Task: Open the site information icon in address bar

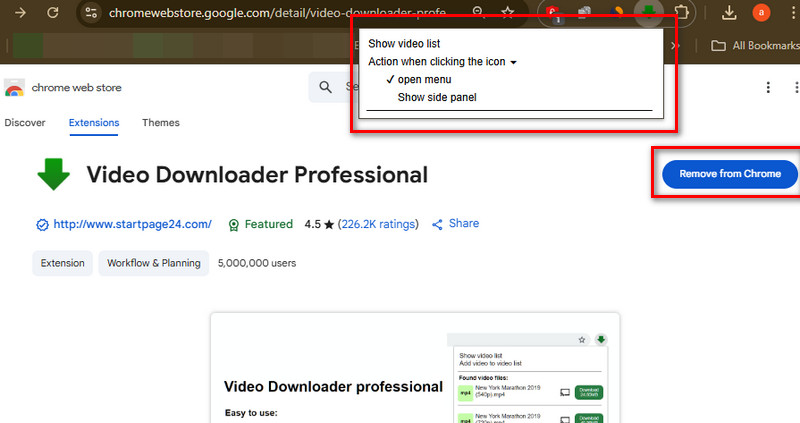Action: point(91,12)
